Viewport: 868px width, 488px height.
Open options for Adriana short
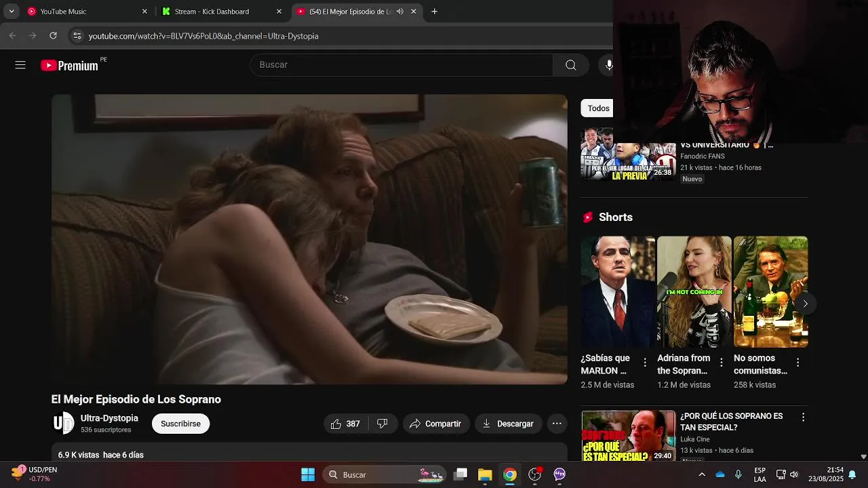point(722,363)
